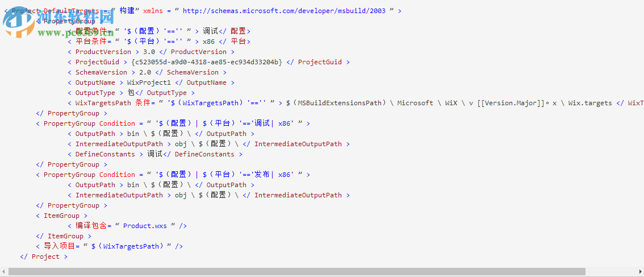Click the closing ProjectGuid tag
The height and width of the screenshot is (277, 644).
(318, 62)
